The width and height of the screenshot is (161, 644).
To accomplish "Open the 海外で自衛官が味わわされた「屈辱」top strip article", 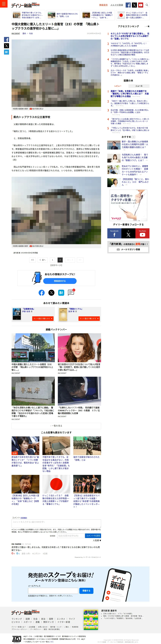I will point(63,15).
